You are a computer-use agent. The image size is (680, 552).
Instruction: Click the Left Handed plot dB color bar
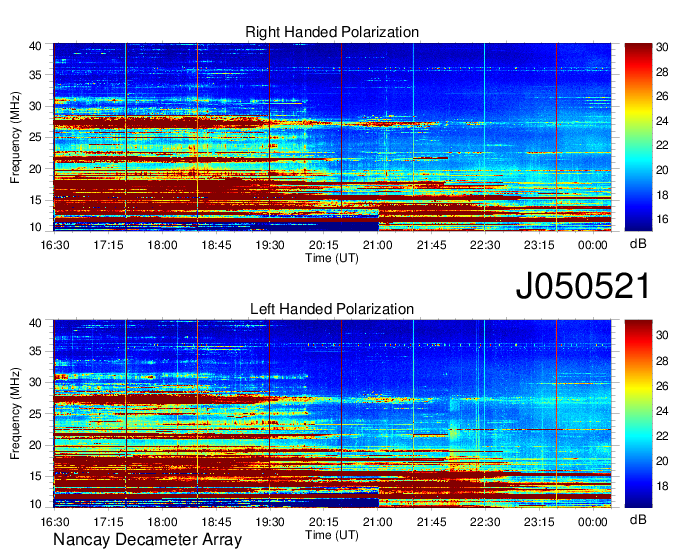(638, 414)
